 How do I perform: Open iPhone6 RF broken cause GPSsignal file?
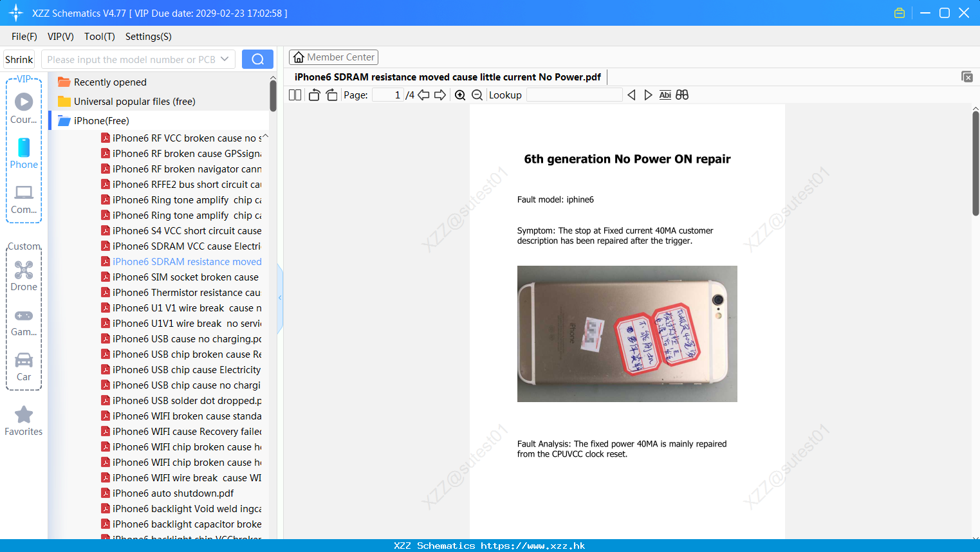[181, 154]
